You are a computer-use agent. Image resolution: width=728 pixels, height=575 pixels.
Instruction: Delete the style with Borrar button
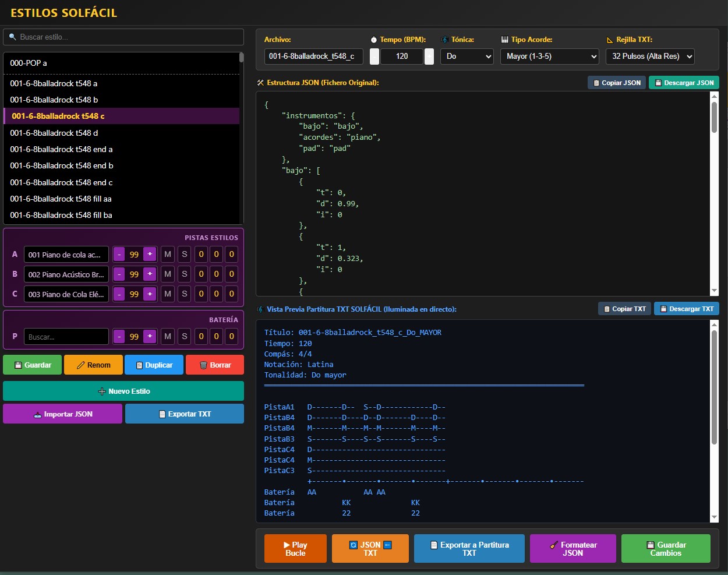(x=215, y=365)
